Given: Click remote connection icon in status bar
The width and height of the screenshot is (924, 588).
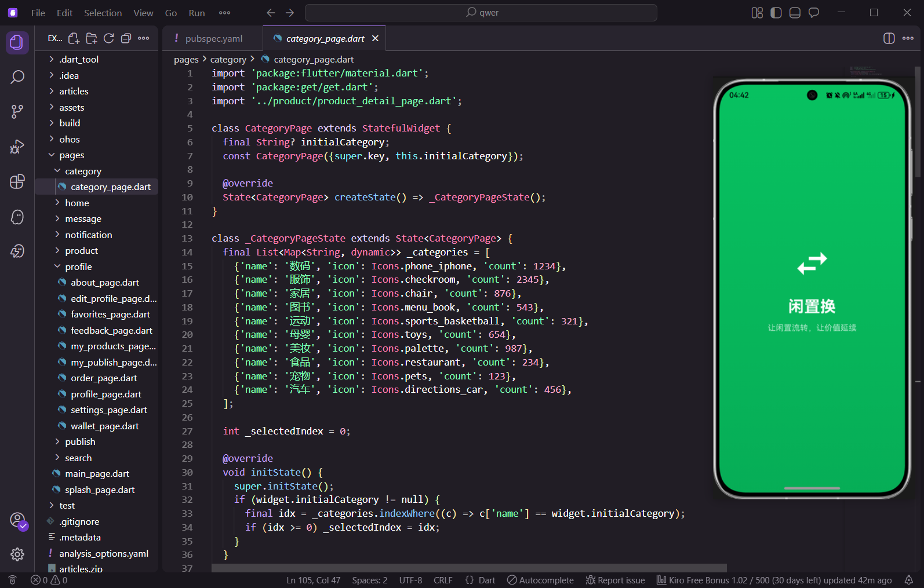Looking at the screenshot, I should (x=12, y=580).
